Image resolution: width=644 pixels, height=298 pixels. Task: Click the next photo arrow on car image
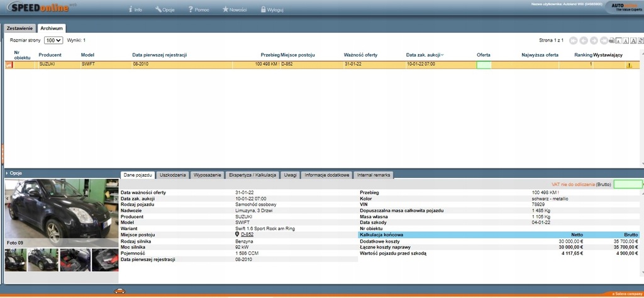(x=116, y=198)
